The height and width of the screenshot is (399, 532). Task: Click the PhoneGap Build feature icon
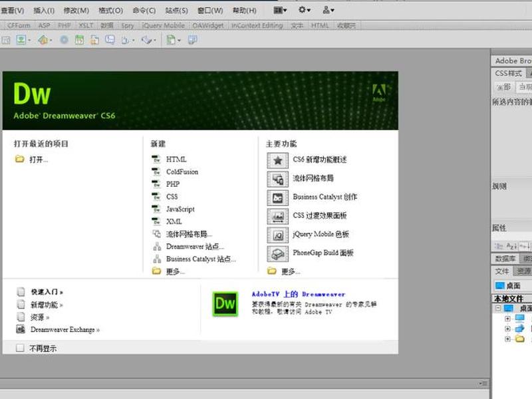[277, 253]
